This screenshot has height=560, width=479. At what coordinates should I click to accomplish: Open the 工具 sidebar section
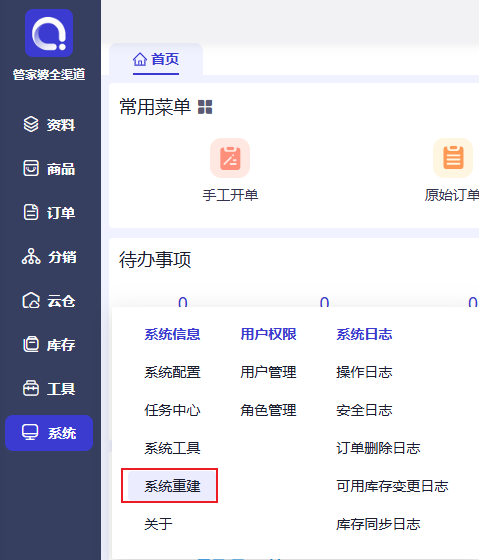click(x=49, y=389)
